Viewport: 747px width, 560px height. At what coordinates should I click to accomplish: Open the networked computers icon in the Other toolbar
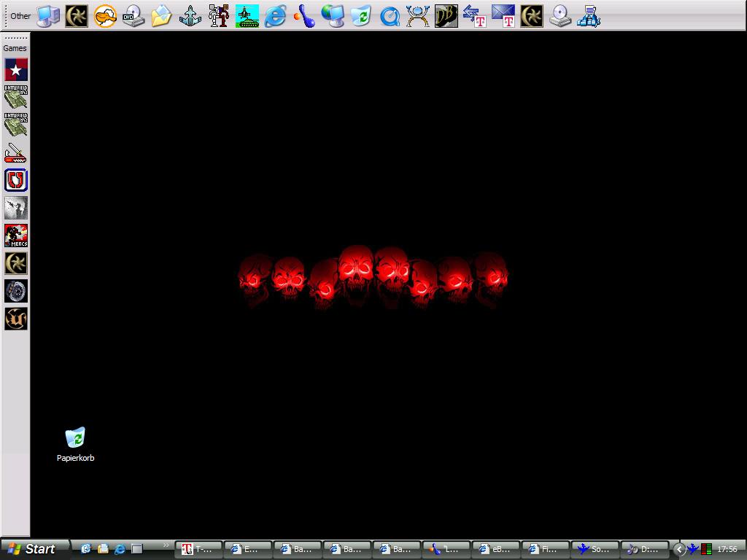[589, 16]
